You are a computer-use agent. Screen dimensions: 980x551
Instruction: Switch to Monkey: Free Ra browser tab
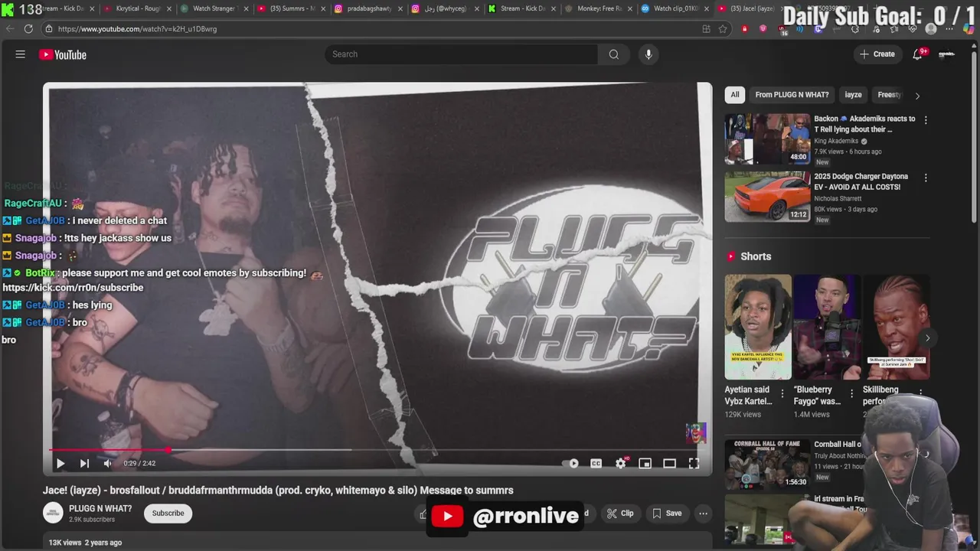point(599,8)
